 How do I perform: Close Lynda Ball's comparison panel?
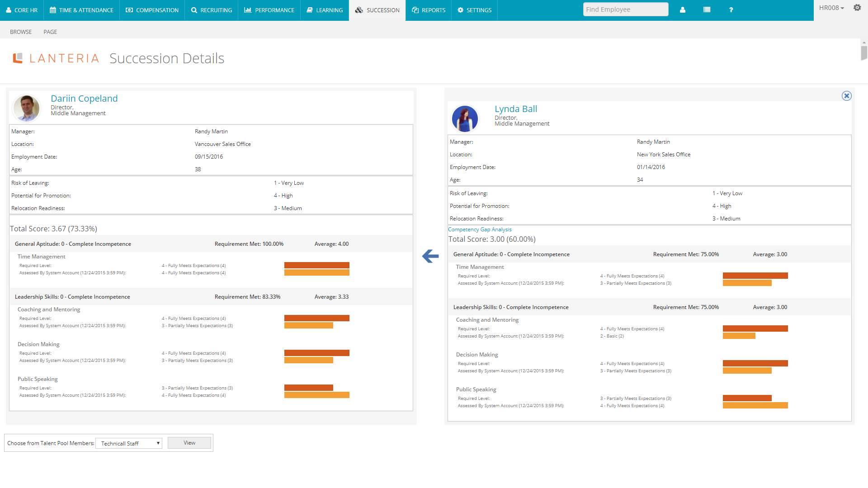coord(846,96)
